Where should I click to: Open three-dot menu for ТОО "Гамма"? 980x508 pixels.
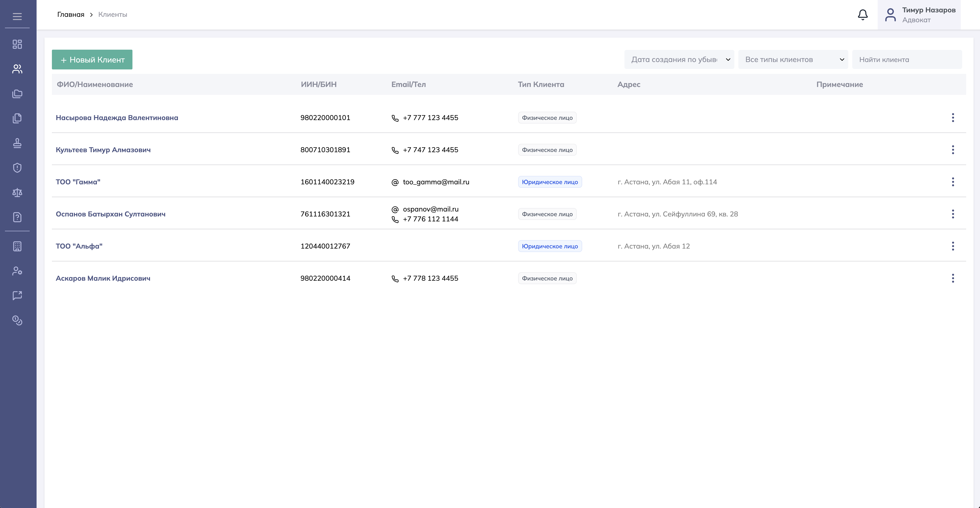(x=953, y=182)
